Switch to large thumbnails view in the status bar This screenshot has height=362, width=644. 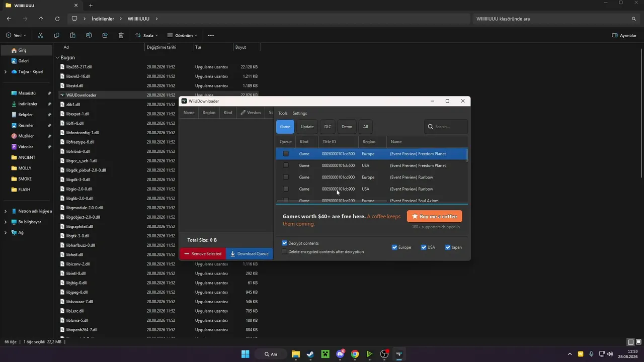639,342
